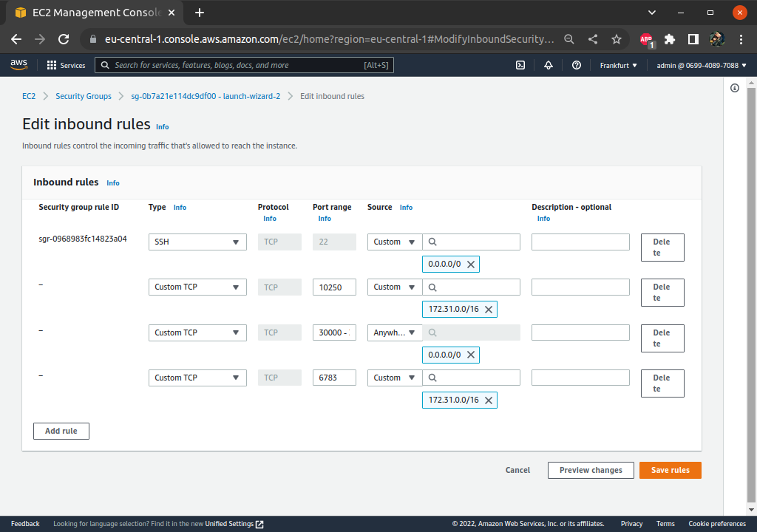Viewport: 757px width, 532px height.
Task: Open Cookie preferences in footer
Action: click(717, 524)
